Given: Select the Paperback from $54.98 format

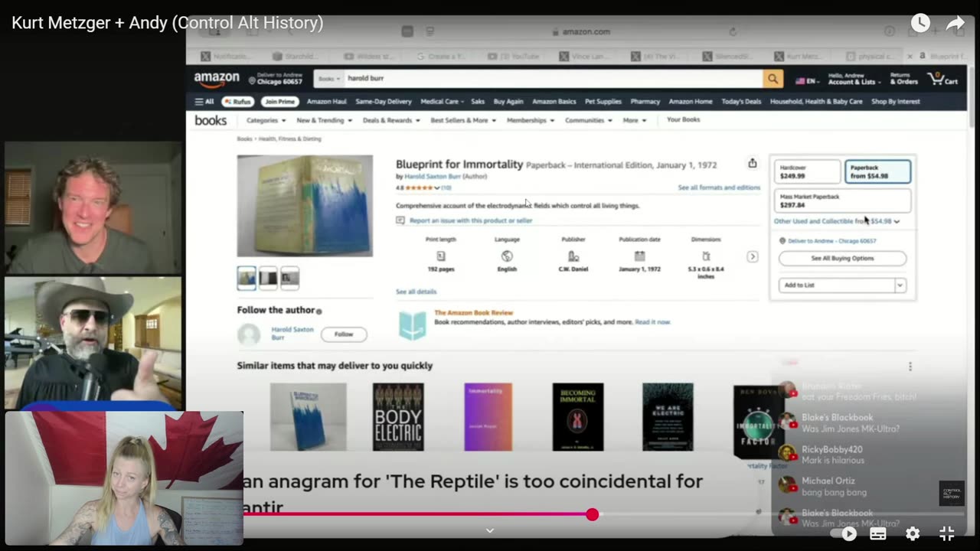Looking at the screenshot, I should pyautogui.click(x=877, y=171).
